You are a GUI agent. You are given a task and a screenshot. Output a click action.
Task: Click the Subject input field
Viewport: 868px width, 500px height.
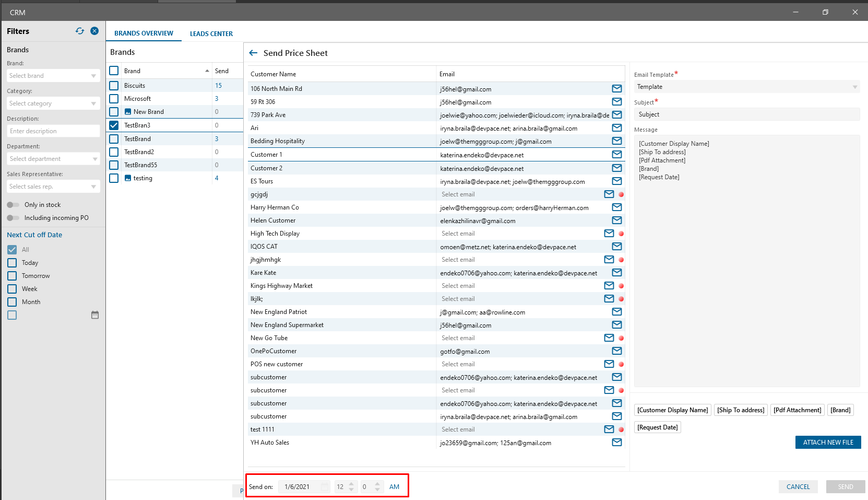click(747, 114)
